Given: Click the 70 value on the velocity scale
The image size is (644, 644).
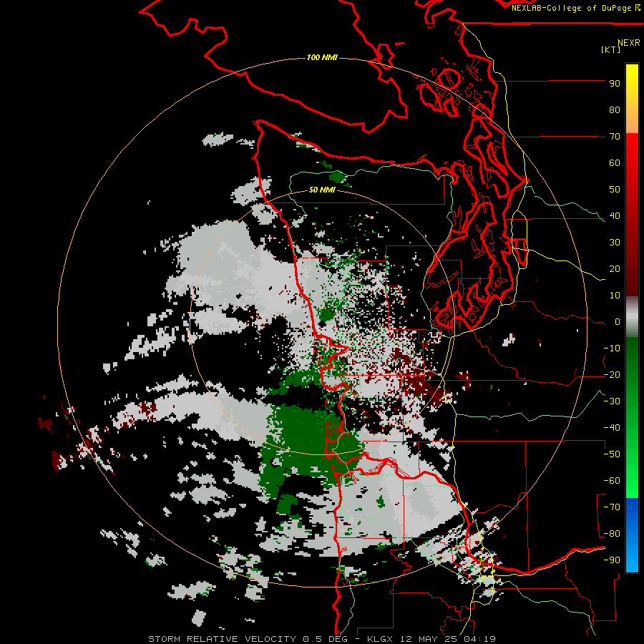Looking at the screenshot, I should pos(615,137).
